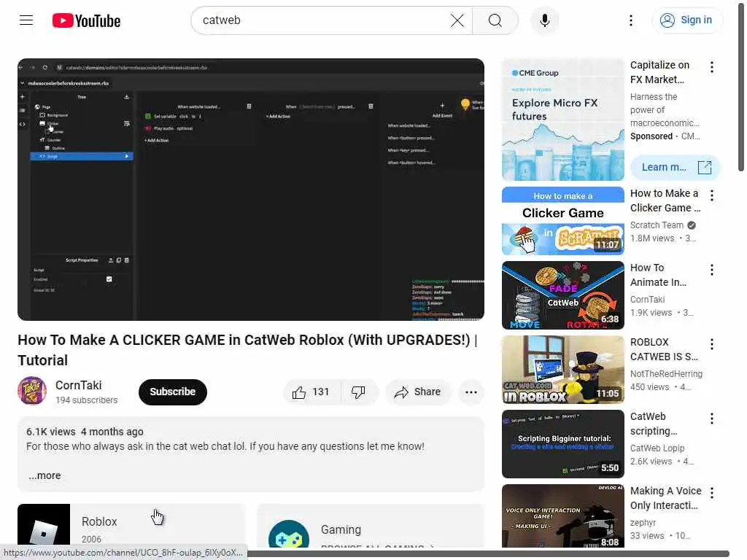Click the CatWeb scripting... video title
Image resolution: width=747 pixels, height=560 pixels.
click(653, 424)
